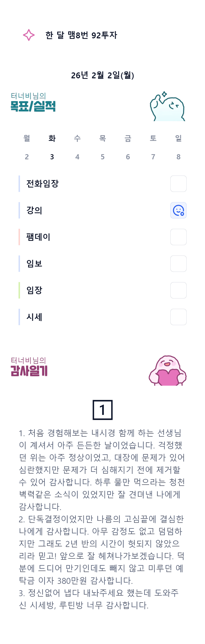Choose Sunday (일) 8 in calendar
Screen dimensions: 205x644
click(x=178, y=147)
